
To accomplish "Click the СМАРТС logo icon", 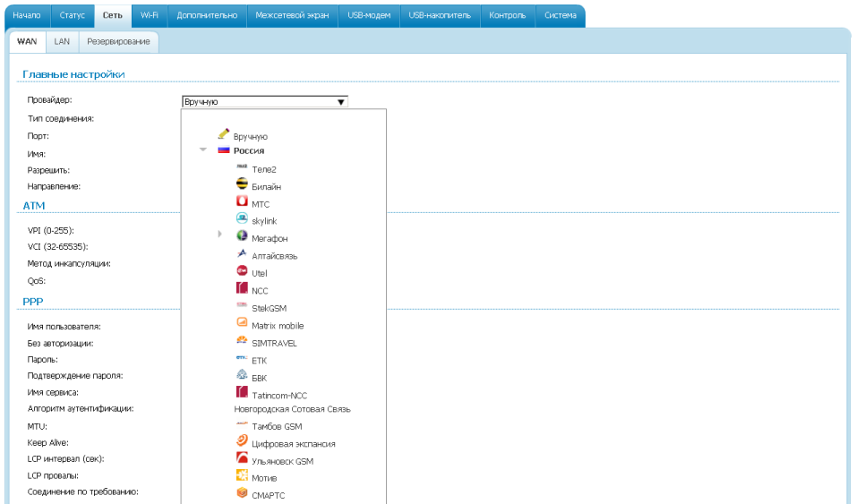I will (x=242, y=492).
